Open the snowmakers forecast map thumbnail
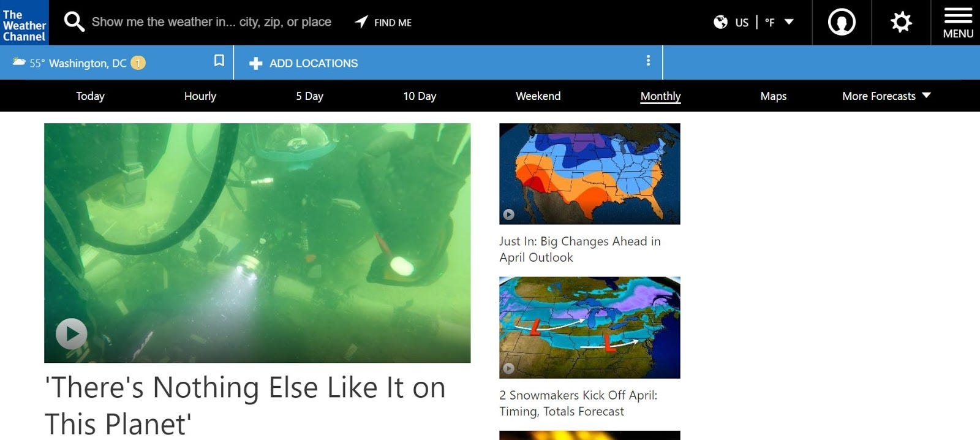 (589, 327)
